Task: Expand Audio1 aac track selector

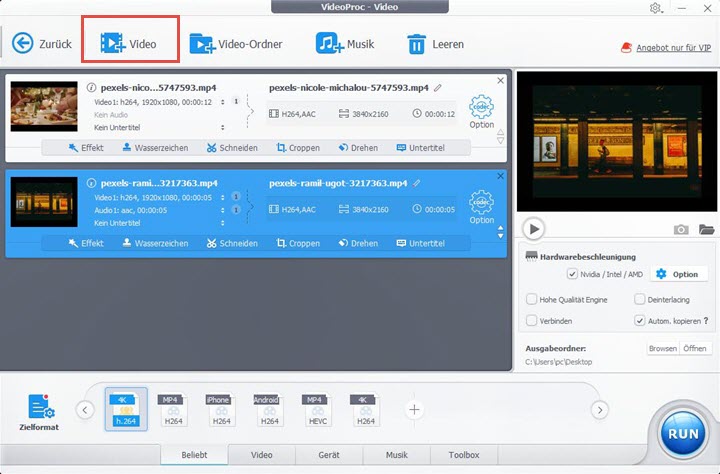Action: (x=223, y=210)
